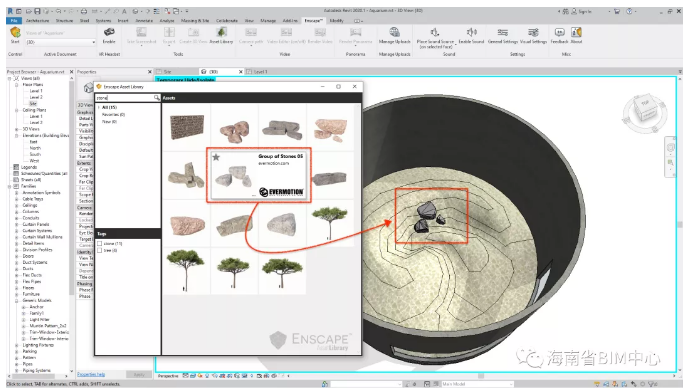The image size is (694, 390).
Task: Click the Take Screenshot icon
Action: point(142,32)
